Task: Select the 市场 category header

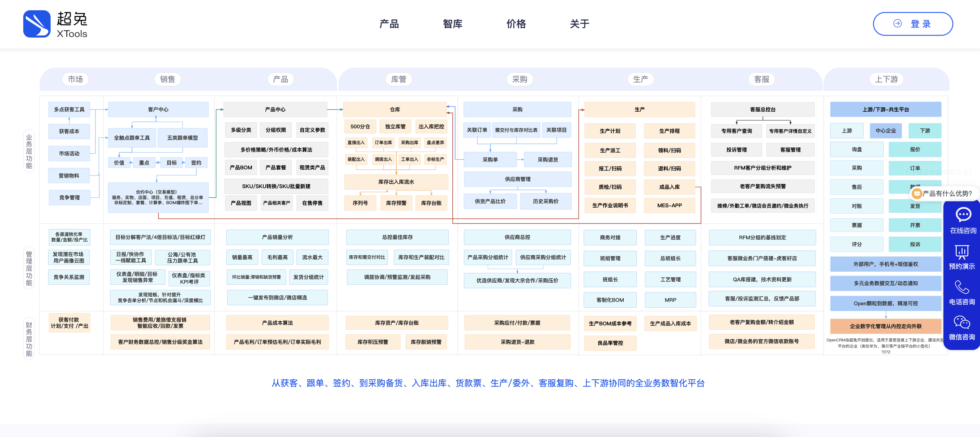Action: [x=75, y=79]
